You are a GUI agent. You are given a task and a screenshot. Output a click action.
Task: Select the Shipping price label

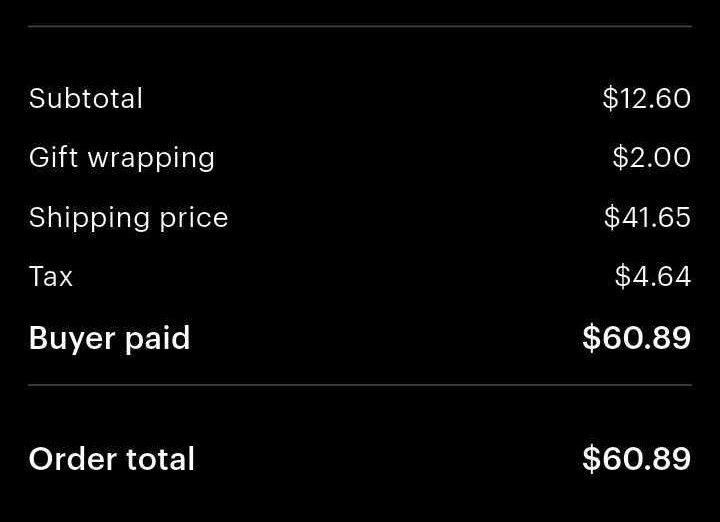pyautogui.click(x=129, y=218)
